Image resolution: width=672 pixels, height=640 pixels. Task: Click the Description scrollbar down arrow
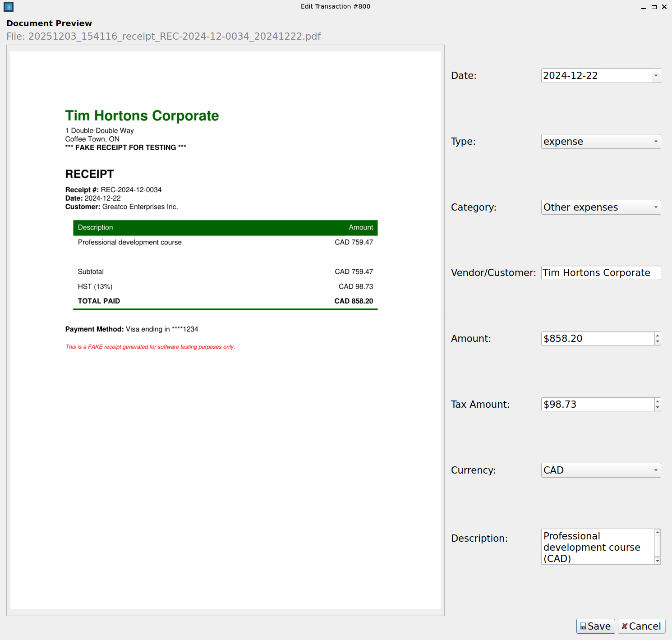tap(658, 561)
